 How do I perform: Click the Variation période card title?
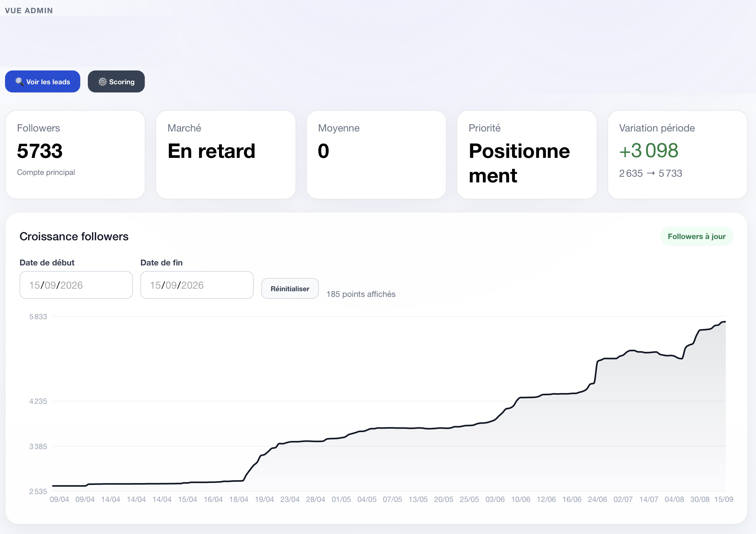point(657,128)
